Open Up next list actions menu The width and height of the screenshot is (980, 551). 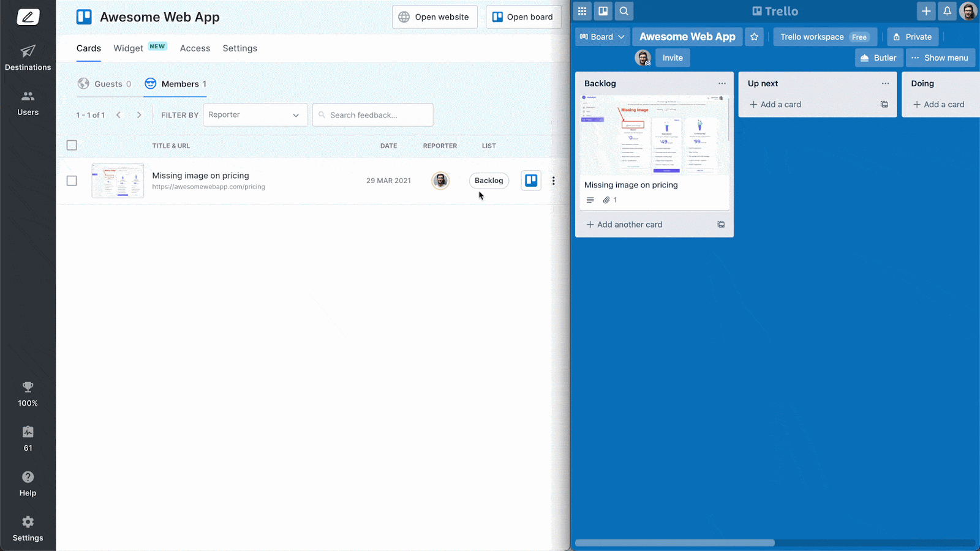(x=886, y=83)
